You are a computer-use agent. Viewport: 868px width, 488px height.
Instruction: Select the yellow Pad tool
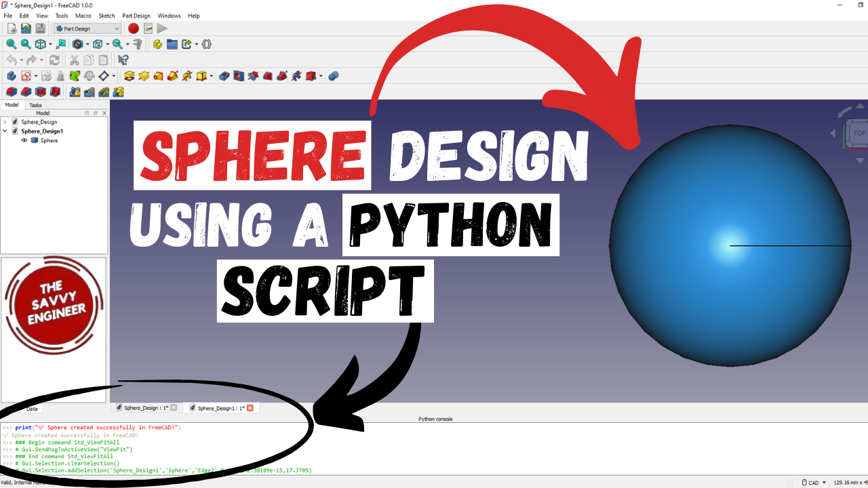point(129,76)
